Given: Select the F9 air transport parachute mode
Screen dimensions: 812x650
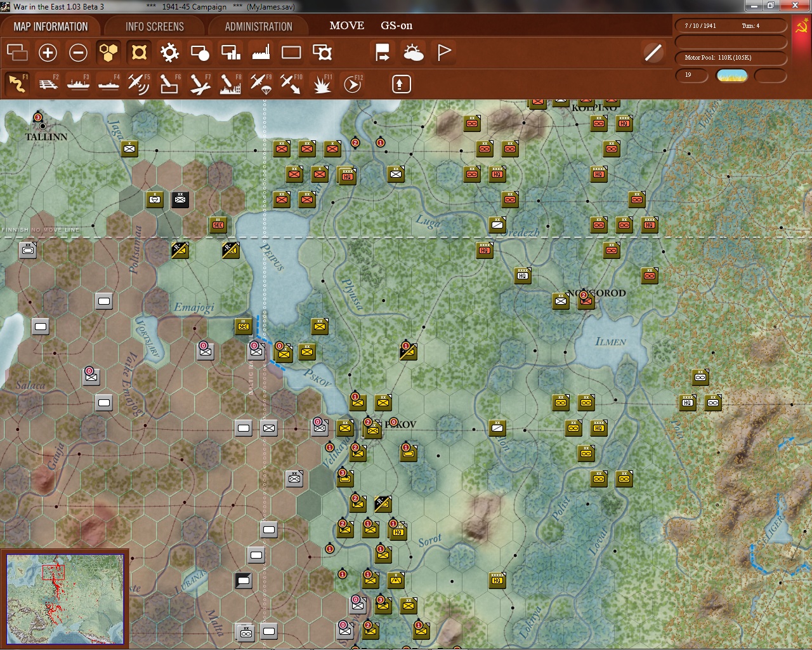Looking at the screenshot, I should click(261, 84).
